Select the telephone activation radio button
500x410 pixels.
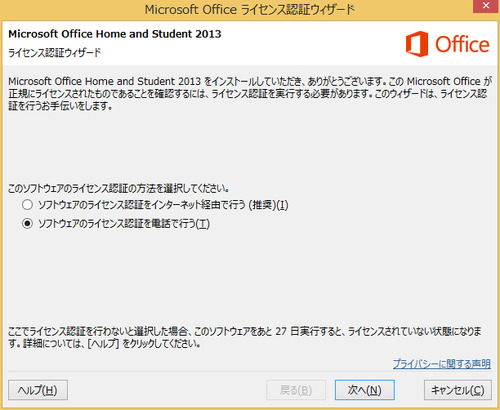tap(27, 223)
